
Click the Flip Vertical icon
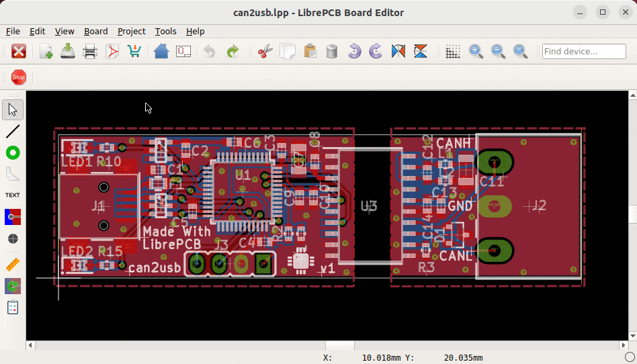point(421,51)
